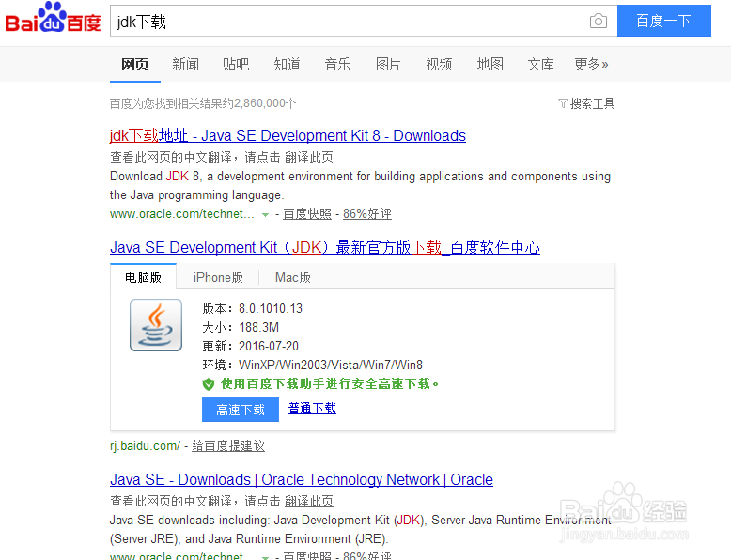Open the jdk下载地址 Java SE Development Kit 8 result
This screenshot has width=731, height=560.
tap(288, 135)
